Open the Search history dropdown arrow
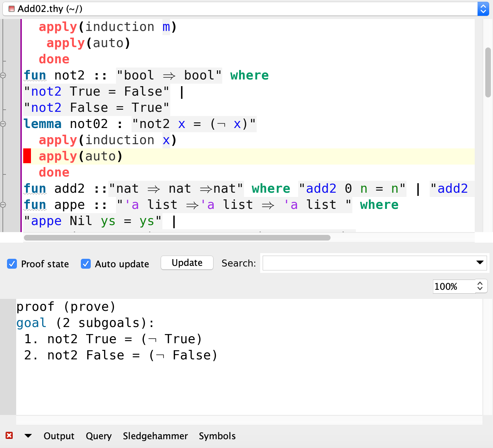 pyautogui.click(x=480, y=263)
